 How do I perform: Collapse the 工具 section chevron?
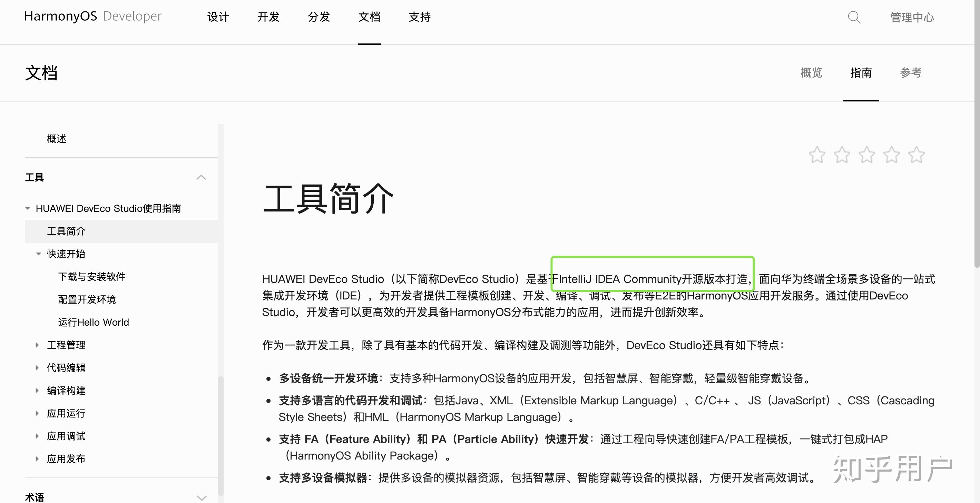pos(201,177)
